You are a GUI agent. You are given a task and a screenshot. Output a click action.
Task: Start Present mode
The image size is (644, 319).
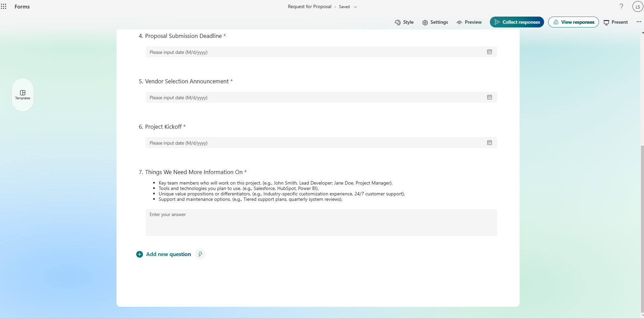[x=616, y=22]
